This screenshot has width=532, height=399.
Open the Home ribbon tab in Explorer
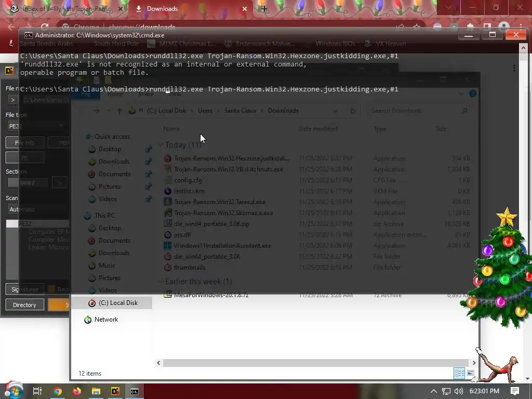pyautogui.click(x=115, y=94)
